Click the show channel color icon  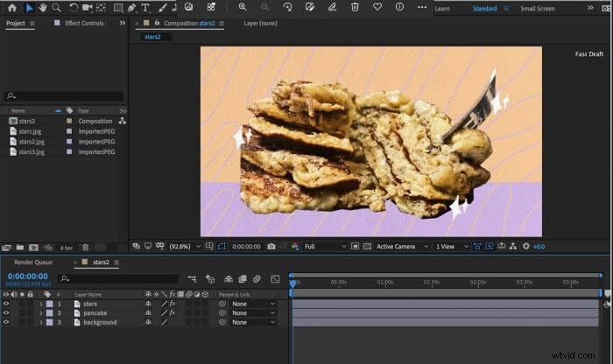coord(295,246)
